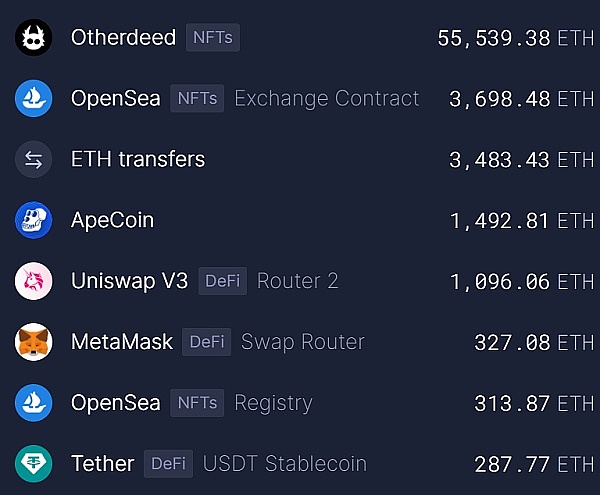Open the Otherdeed name link

(124, 37)
